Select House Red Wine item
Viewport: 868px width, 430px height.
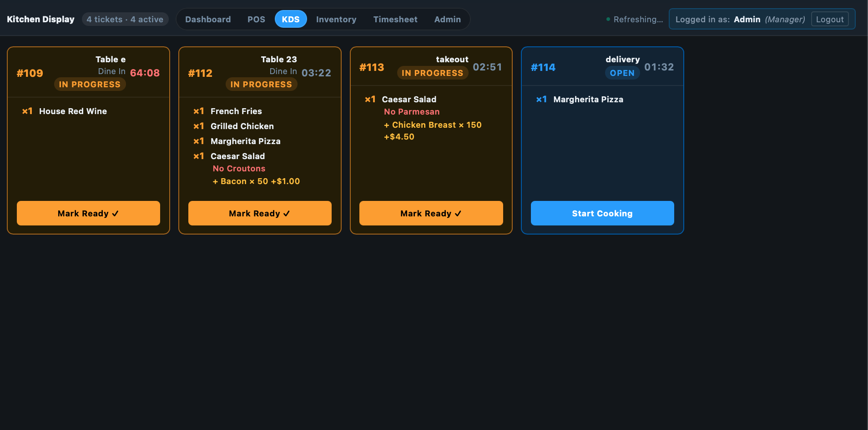click(73, 111)
